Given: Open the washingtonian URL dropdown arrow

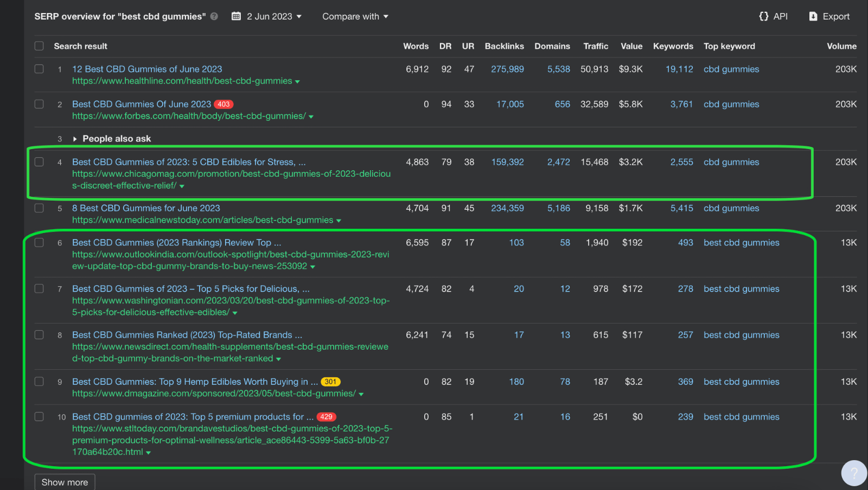Looking at the screenshot, I should pyautogui.click(x=235, y=313).
